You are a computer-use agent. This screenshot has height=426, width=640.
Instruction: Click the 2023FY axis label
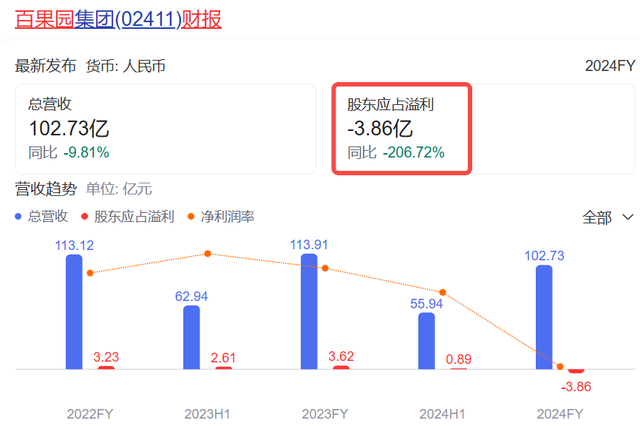(x=325, y=414)
